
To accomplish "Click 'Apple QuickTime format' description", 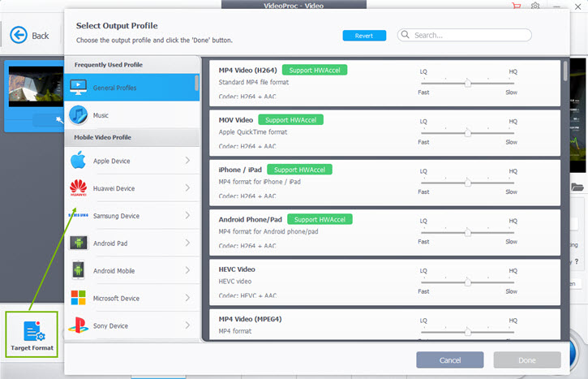I will (x=253, y=132).
